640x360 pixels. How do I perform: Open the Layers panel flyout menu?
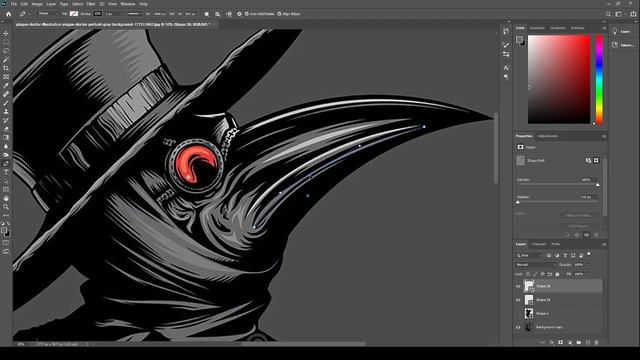tap(604, 244)
